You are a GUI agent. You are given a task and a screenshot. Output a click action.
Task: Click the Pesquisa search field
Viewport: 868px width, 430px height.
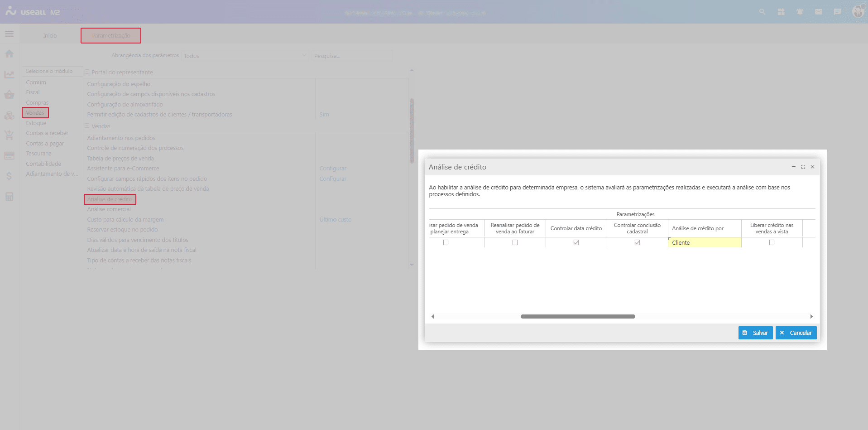click(x=352, y=56)
